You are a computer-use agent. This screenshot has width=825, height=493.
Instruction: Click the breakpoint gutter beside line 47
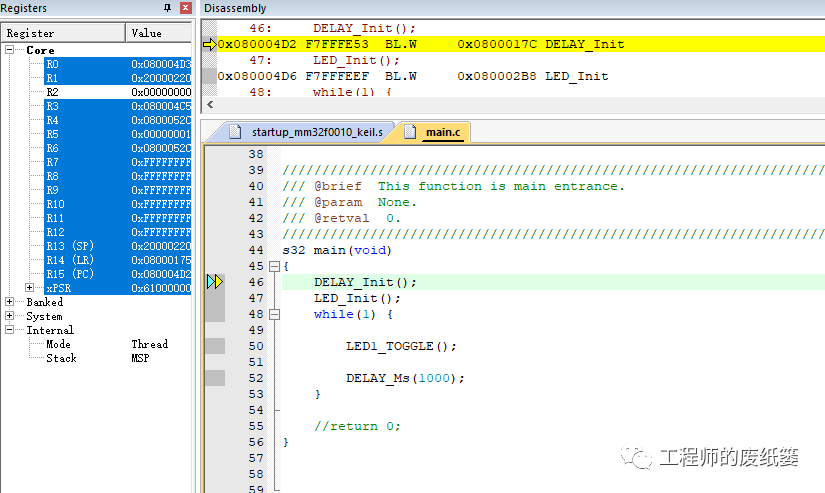click(x=215, y=298)
